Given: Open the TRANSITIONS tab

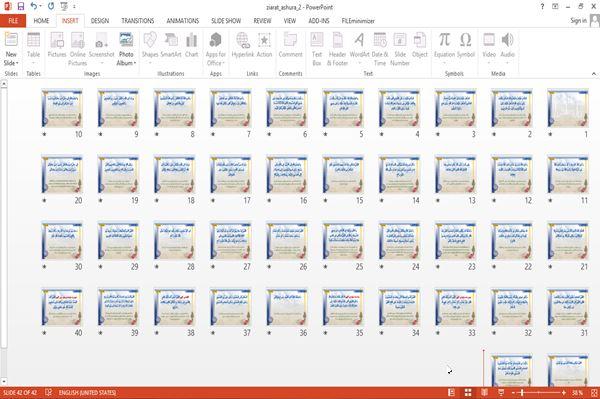Looking at the screenshot, I should 138,21.
